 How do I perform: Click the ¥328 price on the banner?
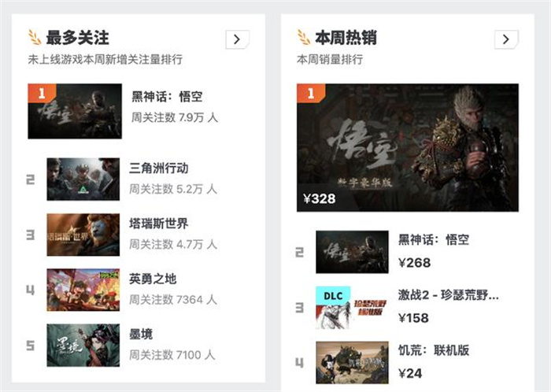(x=319, y=199)
